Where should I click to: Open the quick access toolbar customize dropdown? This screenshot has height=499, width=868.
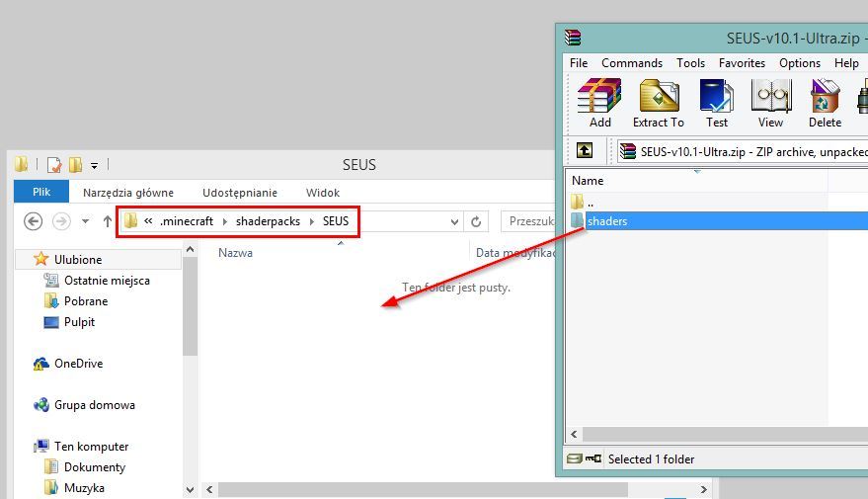click(x=94, y=165)
